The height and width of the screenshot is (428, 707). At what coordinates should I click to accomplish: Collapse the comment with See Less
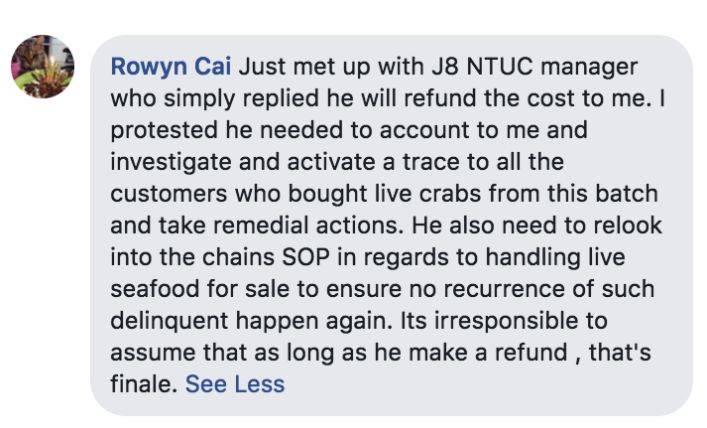point(235,384)
